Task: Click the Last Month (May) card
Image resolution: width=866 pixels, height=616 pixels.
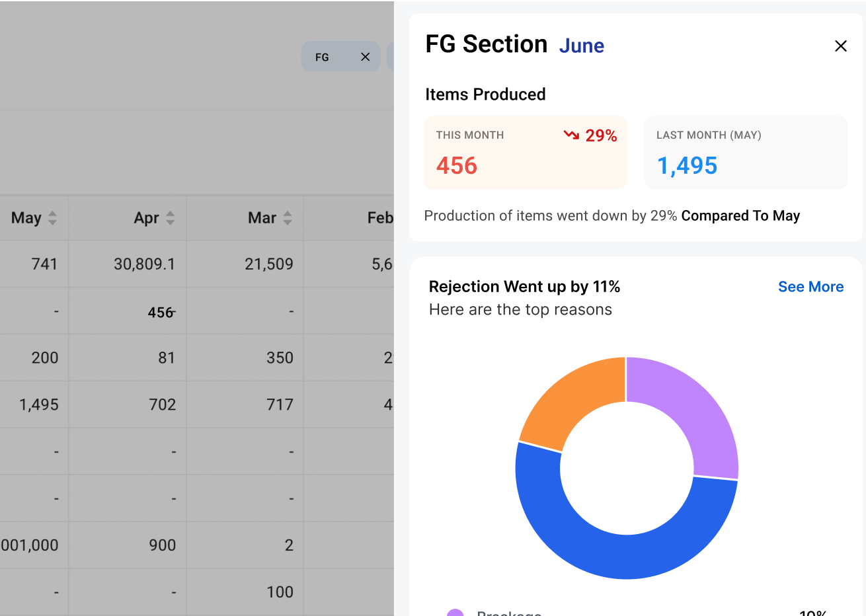Action: [x=745, y=153]
